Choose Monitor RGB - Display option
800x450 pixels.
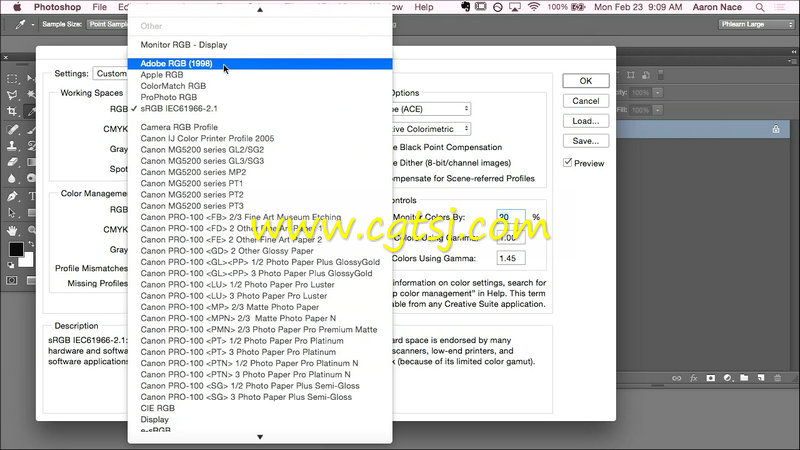tap(260, 45)
